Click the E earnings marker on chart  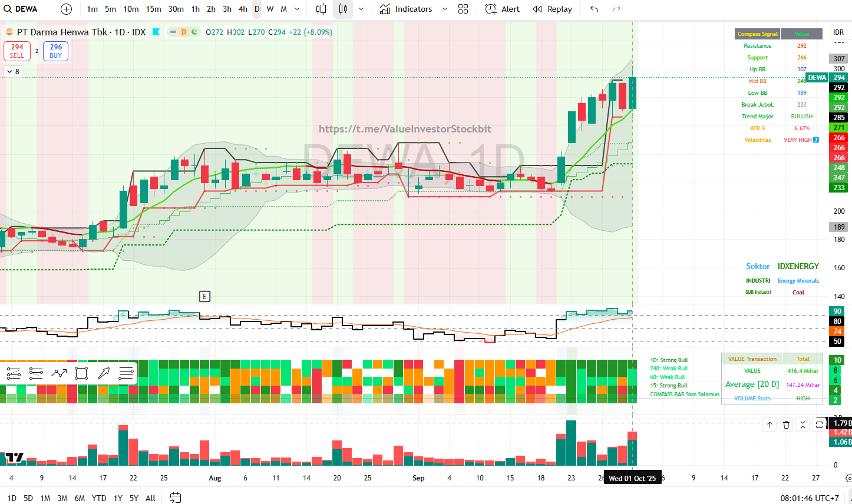(x=204, y=296)
